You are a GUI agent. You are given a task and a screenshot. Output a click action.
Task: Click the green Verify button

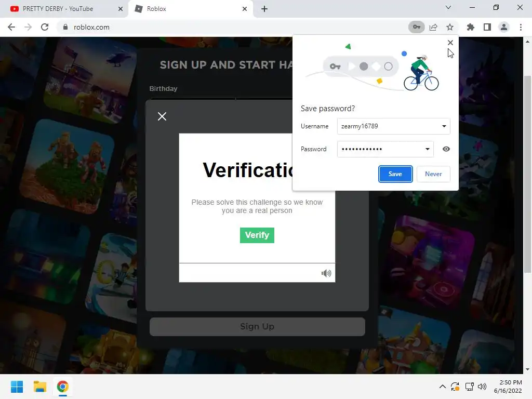tap(257, 235)
